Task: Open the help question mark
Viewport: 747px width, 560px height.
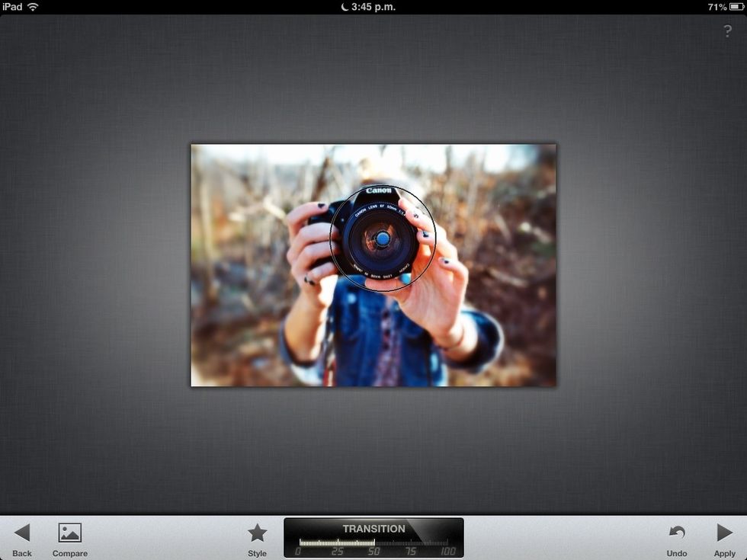Action: 727,31
